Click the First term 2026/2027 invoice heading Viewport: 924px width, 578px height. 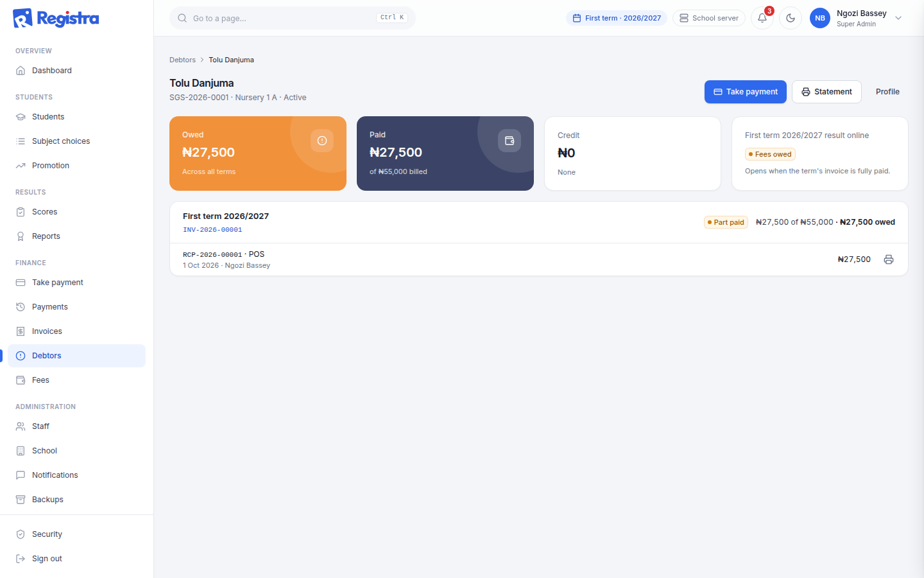[226, 216]
